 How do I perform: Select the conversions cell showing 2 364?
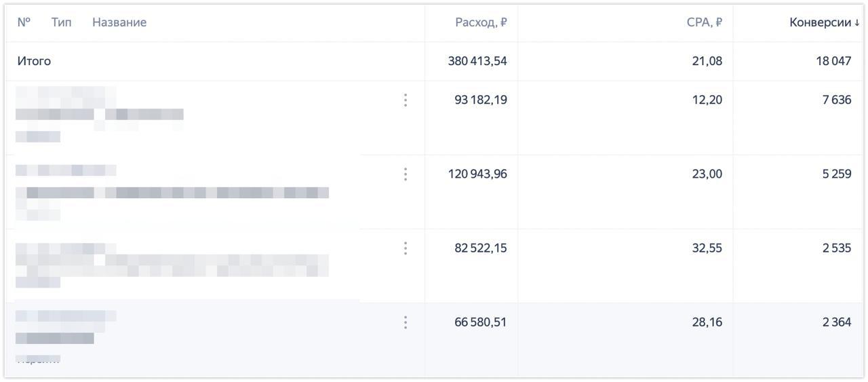click(836, 322)
